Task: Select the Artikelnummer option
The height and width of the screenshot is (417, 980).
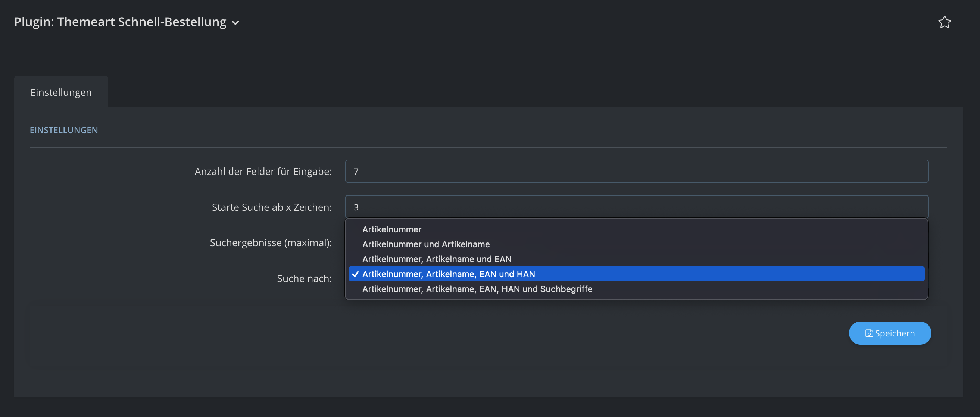Action: 636,229
